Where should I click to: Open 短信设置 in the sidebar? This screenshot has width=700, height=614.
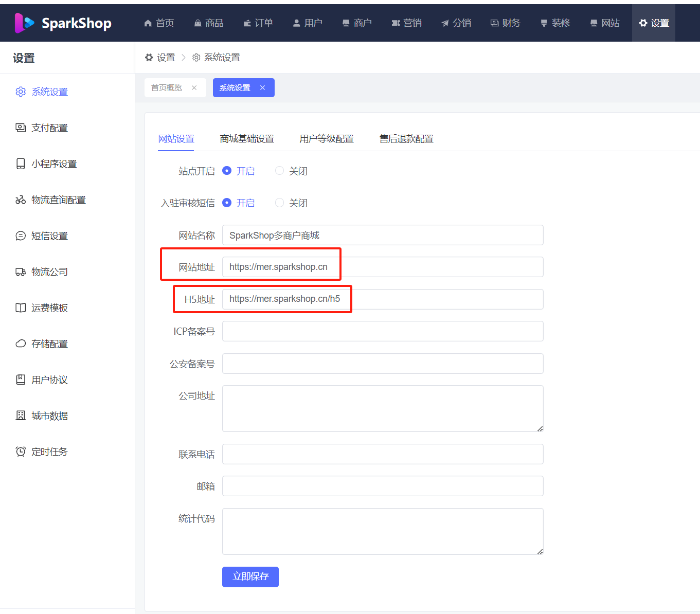[49, 236]
